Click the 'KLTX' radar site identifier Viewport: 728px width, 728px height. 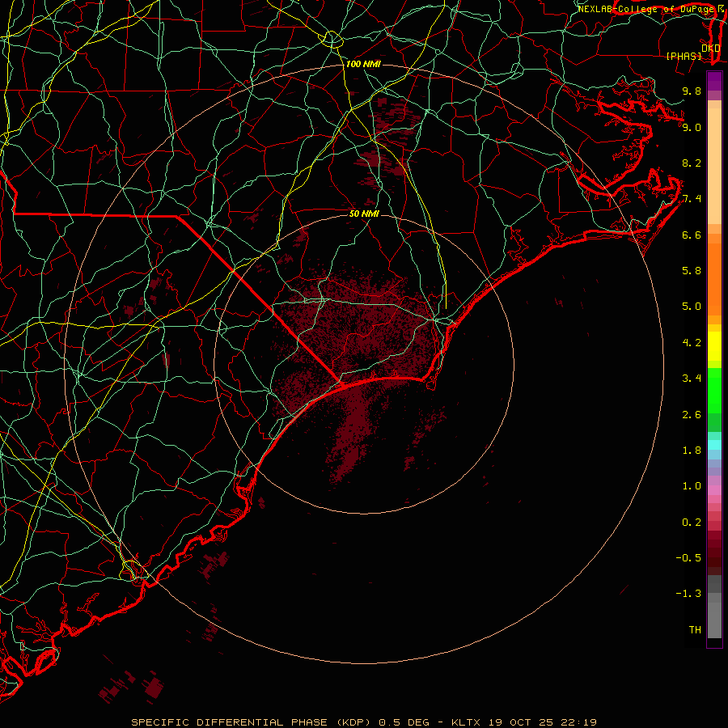tap(466, 722)
